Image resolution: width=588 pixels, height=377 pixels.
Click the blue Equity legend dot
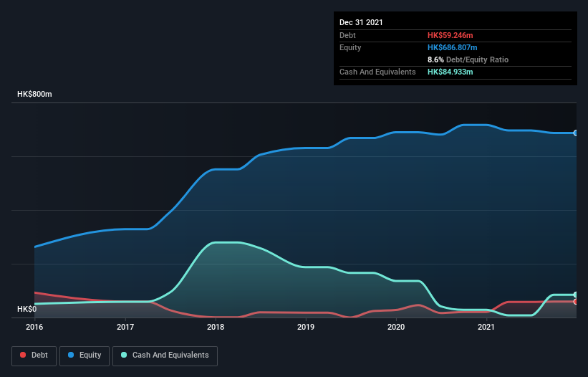coord(71,355)
